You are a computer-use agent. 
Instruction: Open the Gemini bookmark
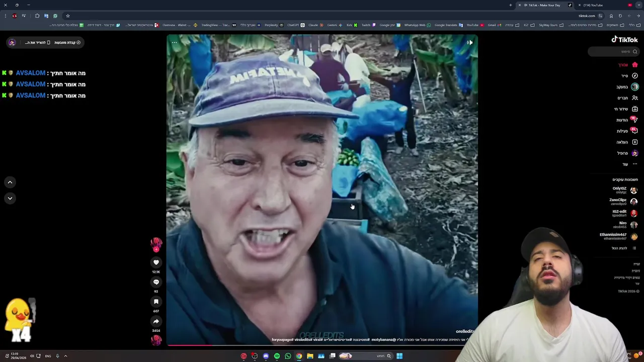pyautogui.click(x=334, y=25)
